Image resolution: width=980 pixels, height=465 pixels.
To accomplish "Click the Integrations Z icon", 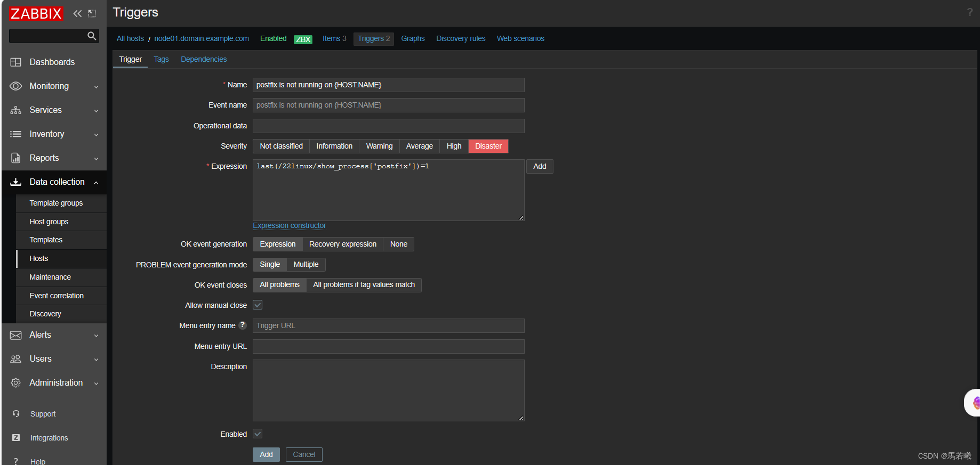I will 16,438.
